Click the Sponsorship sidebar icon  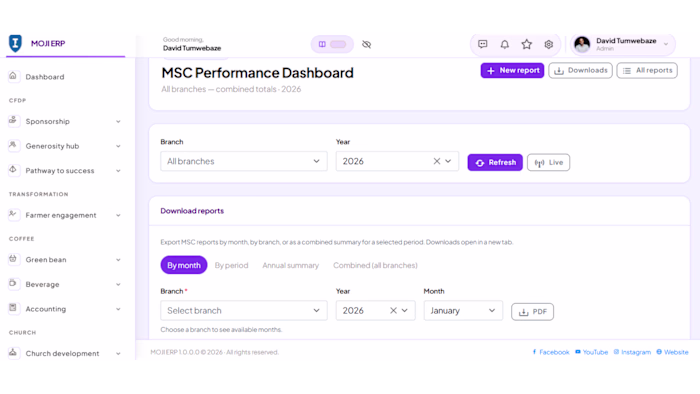[x=13, y=121]
